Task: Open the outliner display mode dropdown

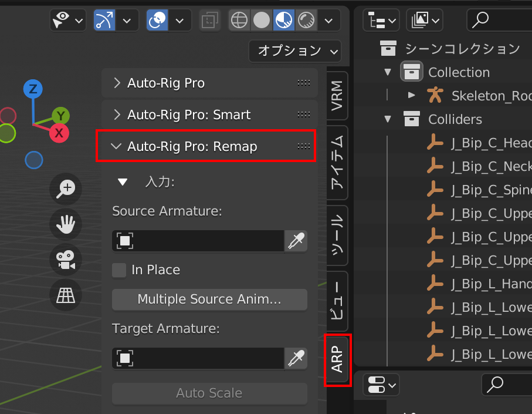Action: pyautogui.click(x=425, y=21)
